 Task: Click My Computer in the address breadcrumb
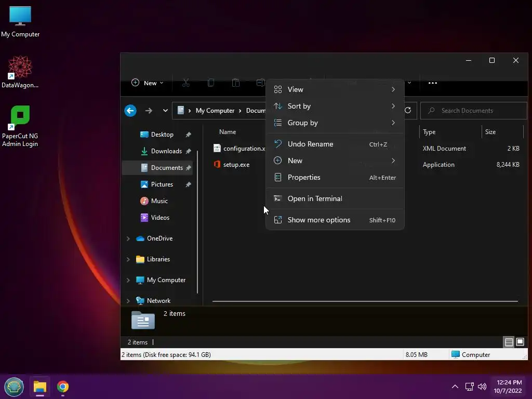click(x=215, y=111)
